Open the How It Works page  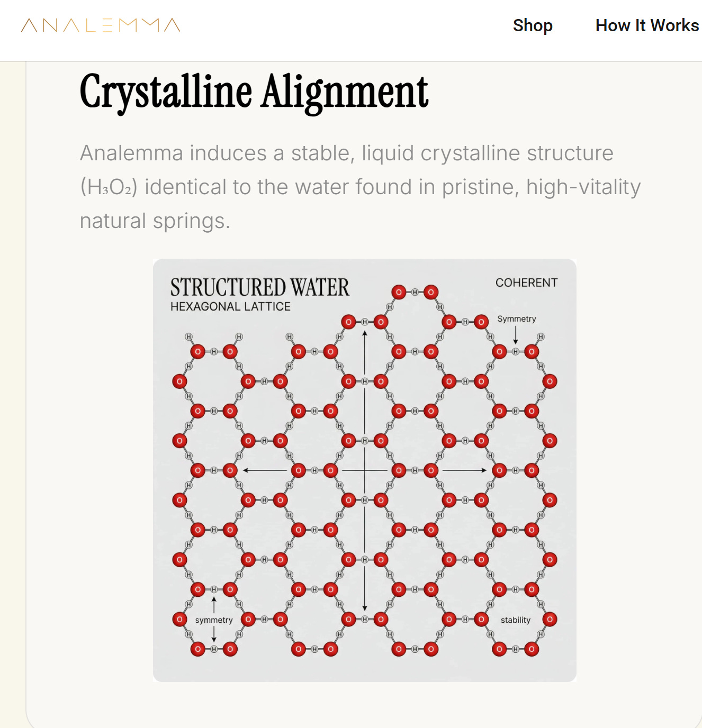coord(647,25)
